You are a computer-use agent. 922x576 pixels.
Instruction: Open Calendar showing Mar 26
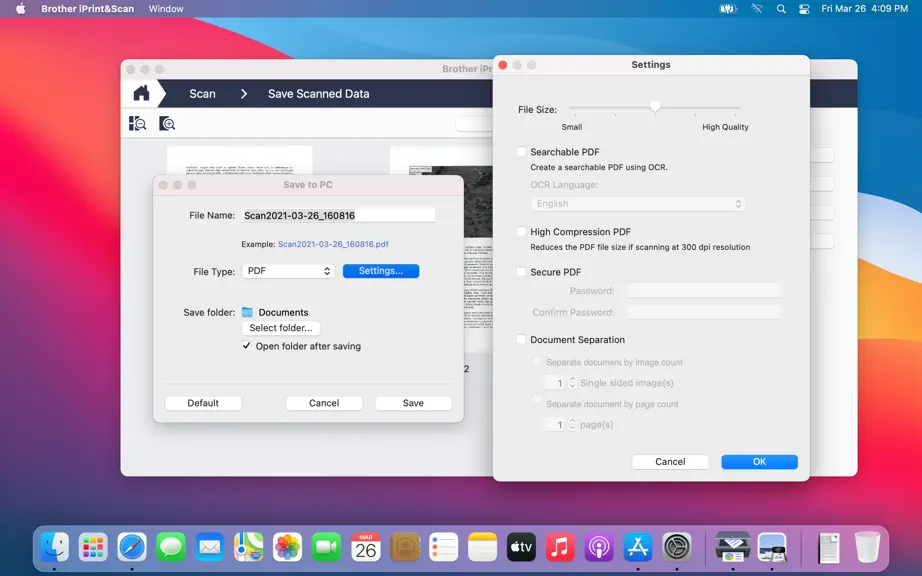[x=365, y=547]
